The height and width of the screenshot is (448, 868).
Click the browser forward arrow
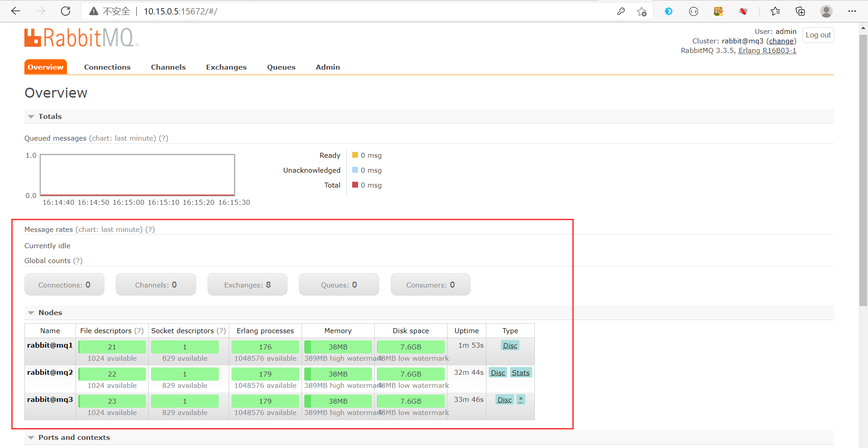(x=41, y=11)
